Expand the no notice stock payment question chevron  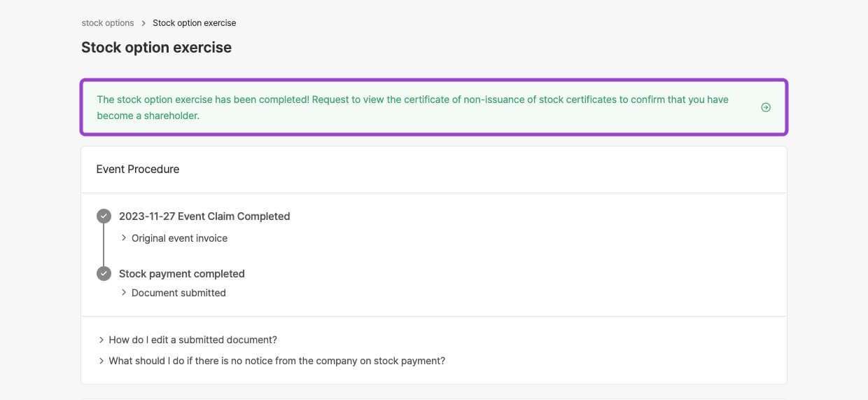tap(101, 361)
